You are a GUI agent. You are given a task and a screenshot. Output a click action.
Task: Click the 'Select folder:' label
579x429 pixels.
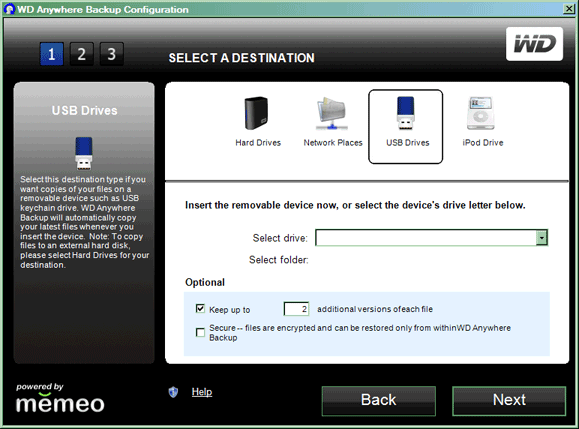(278, 260)
